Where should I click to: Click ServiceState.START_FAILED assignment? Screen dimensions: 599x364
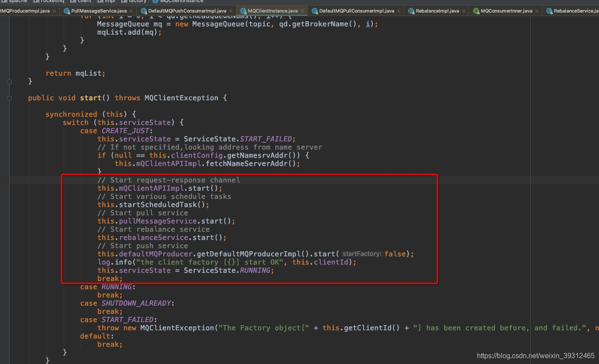click(196, 139)
